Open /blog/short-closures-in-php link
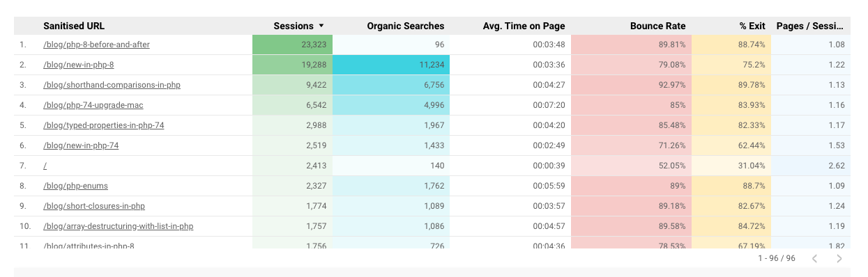The image size is (868, 277). [x=94, y=206]
